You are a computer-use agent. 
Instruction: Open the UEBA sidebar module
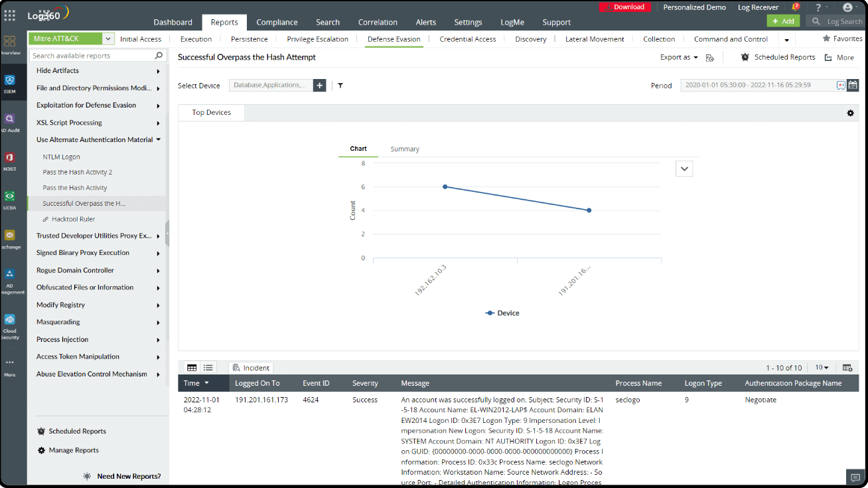click(x=9, y=199)
